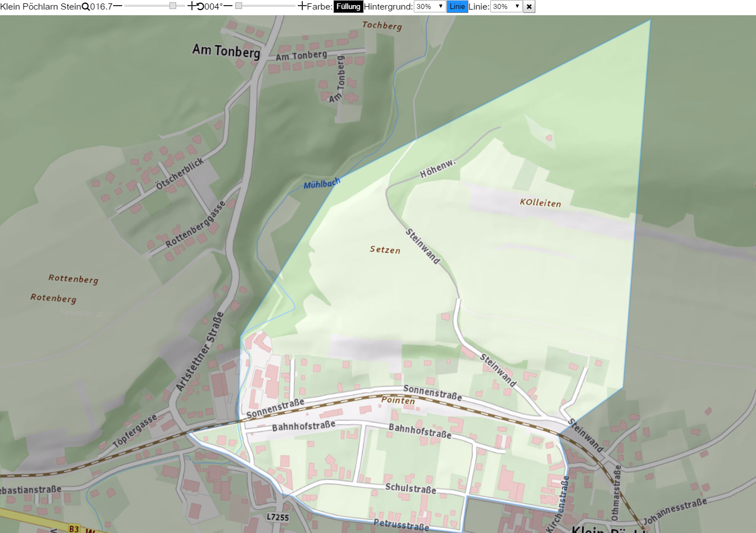
Task: Click the Mühlbach stream label
Action: (322, 183)
